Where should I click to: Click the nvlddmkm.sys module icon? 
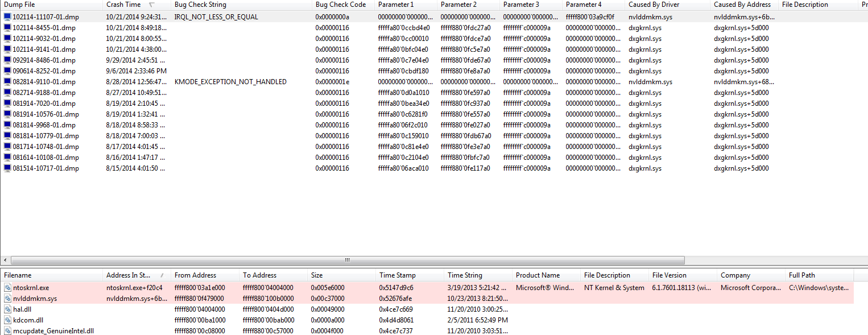[x=7, y=299]
